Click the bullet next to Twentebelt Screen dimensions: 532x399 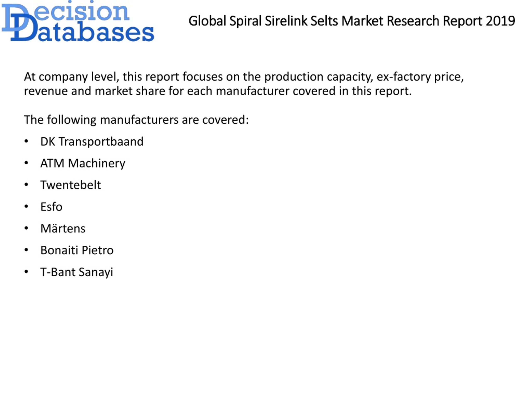26,185
